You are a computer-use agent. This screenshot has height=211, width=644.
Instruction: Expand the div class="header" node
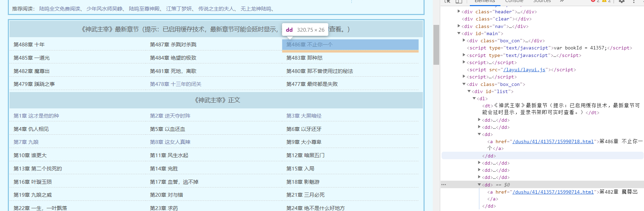[x=459, y=12]
